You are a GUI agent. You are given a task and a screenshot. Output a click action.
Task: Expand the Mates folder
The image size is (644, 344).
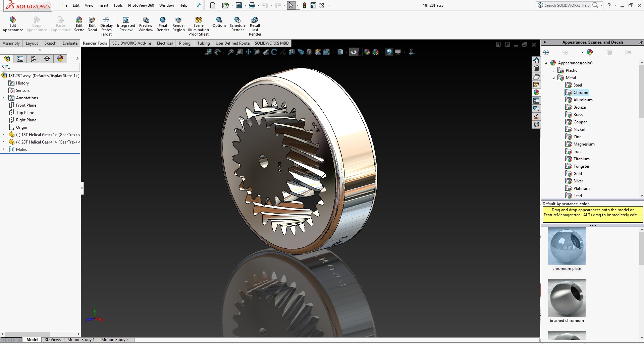(3, 149)
